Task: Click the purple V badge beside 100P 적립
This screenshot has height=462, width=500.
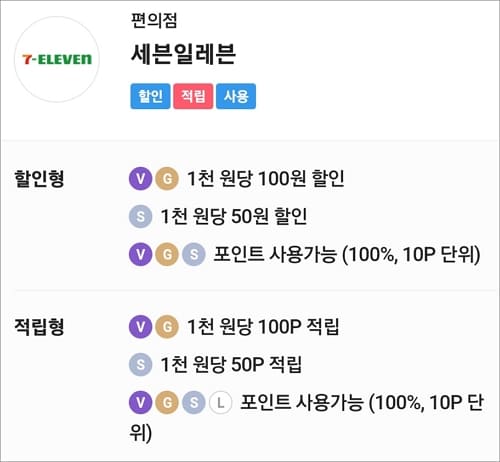Action: [x=141, y=327]
